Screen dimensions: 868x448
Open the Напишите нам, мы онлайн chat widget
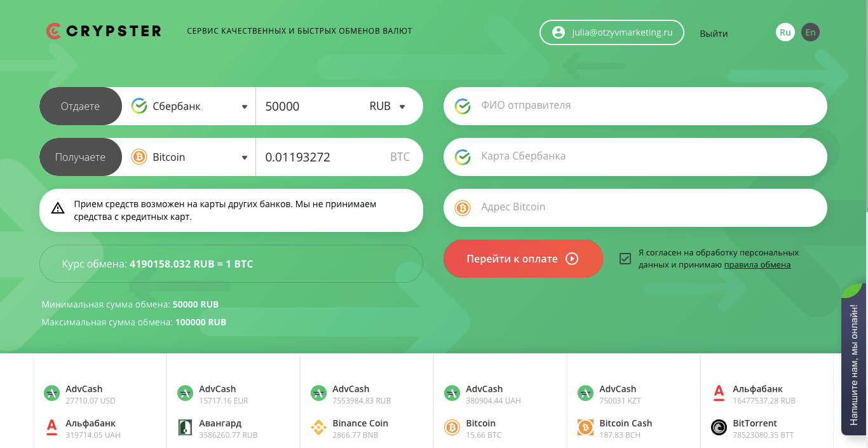pyautogui.click(x=855, y=359)
